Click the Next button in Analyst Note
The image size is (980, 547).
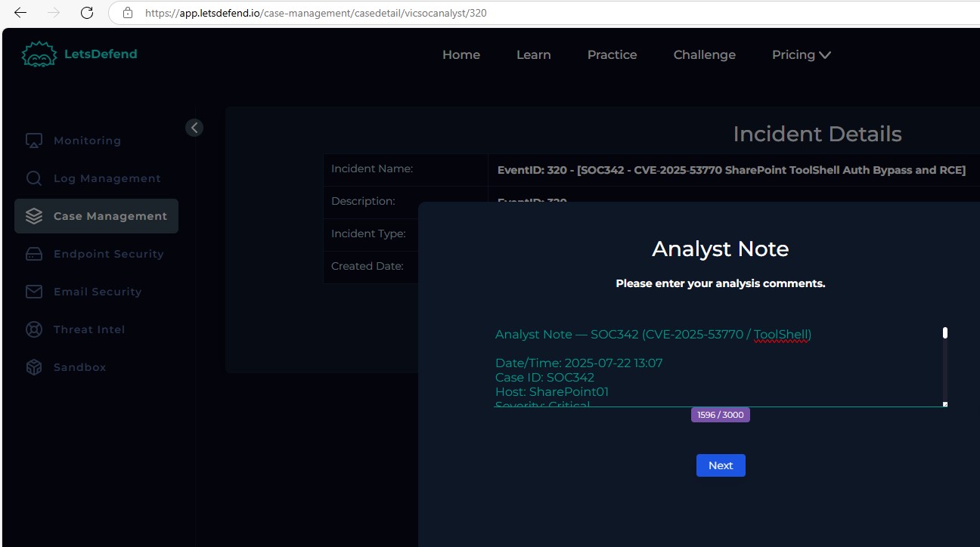721,465
